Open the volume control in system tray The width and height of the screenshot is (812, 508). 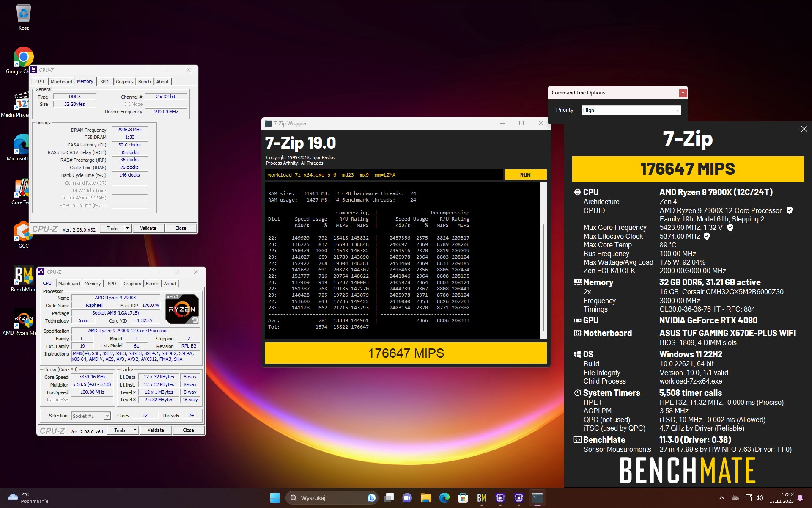759,498
